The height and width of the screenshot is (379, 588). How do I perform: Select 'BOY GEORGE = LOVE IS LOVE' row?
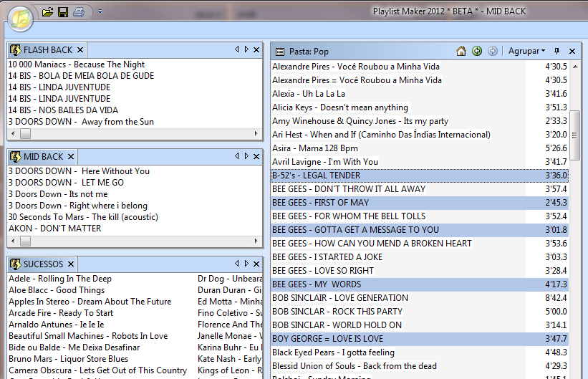[419, 339]
